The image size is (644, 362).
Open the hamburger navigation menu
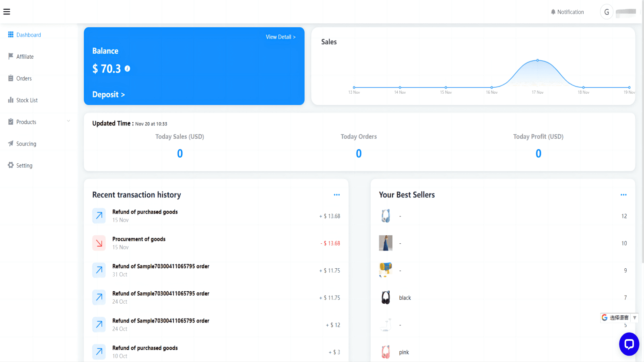7,11
